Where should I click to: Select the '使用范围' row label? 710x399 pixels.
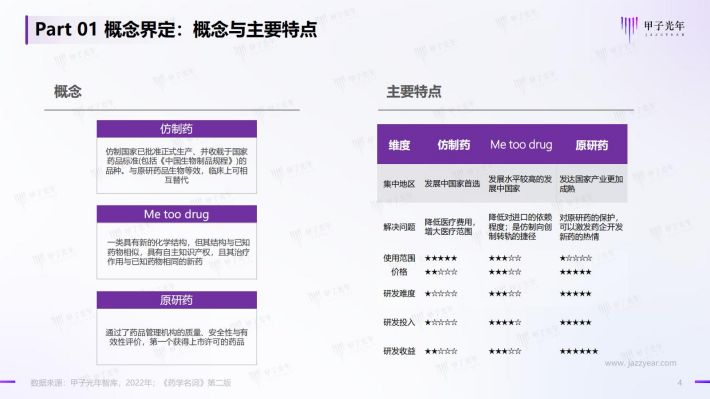399,258
